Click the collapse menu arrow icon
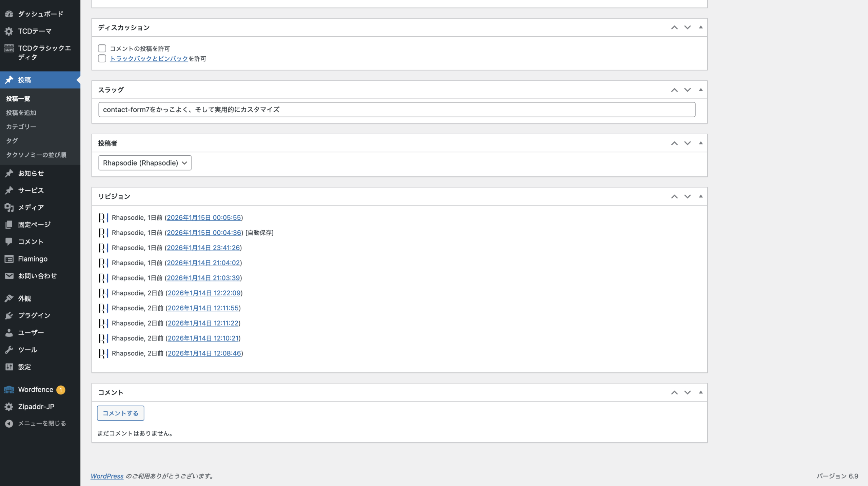 (9, 424)
